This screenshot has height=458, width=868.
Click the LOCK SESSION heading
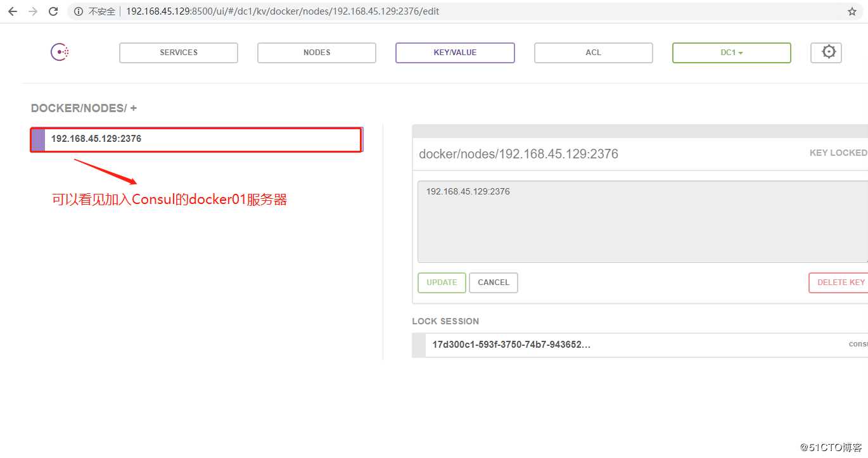[445, 321]
